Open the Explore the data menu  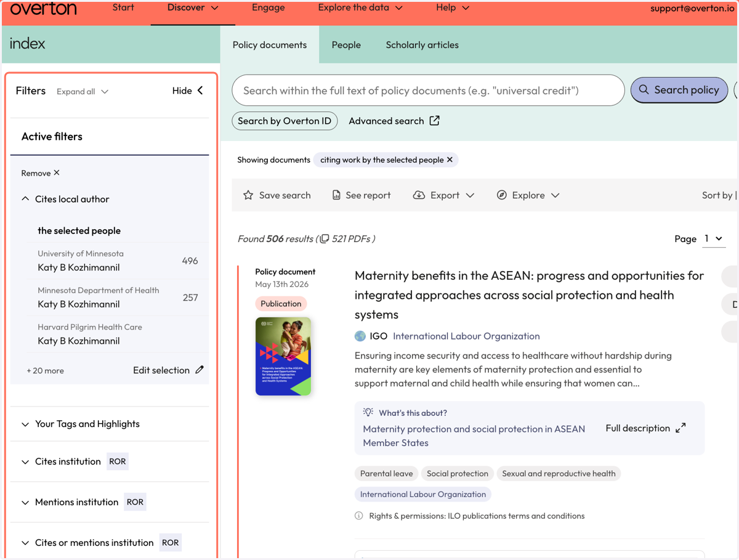tap(360, 8)
